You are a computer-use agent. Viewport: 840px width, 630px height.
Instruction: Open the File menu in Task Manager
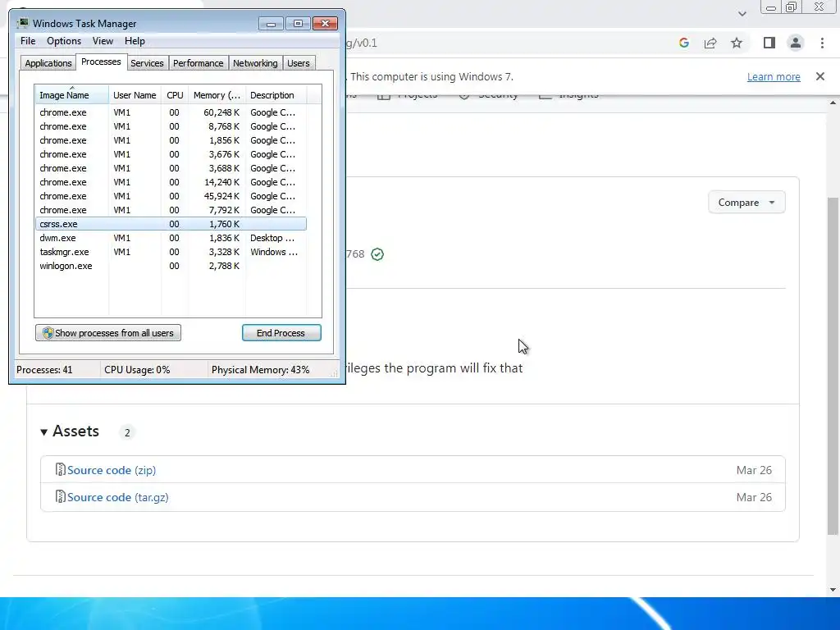click(28, 41)
